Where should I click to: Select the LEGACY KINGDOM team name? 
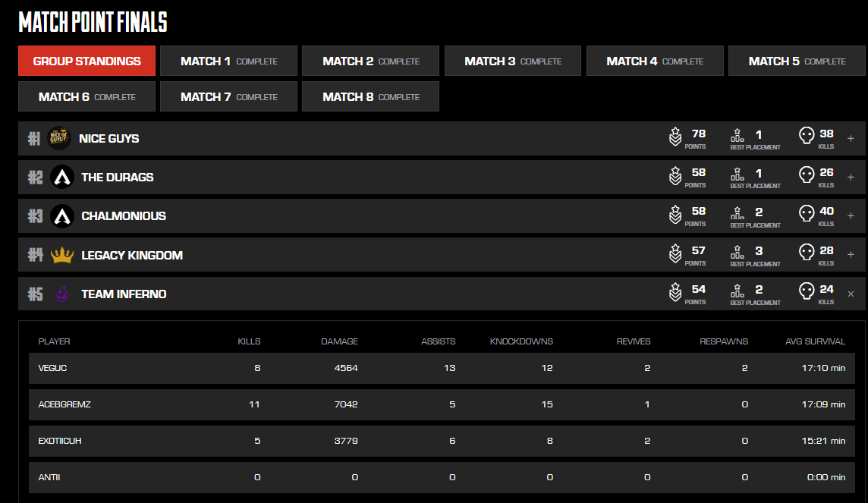132,255
